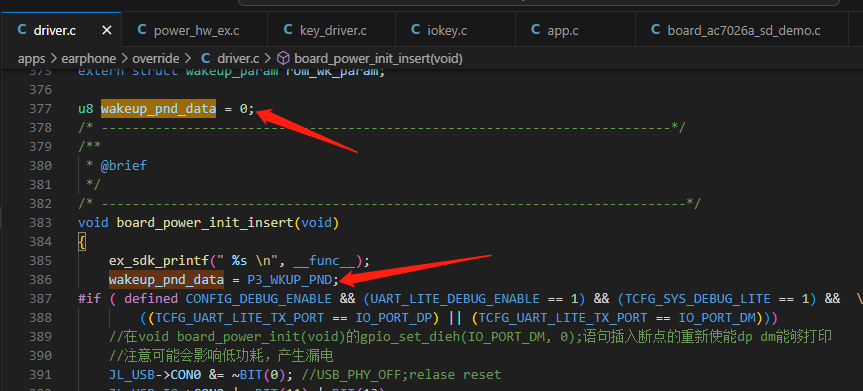The image size is (863, 391).
Task: Click function name board_power_init_insert
Action: (x=205, y=222)
